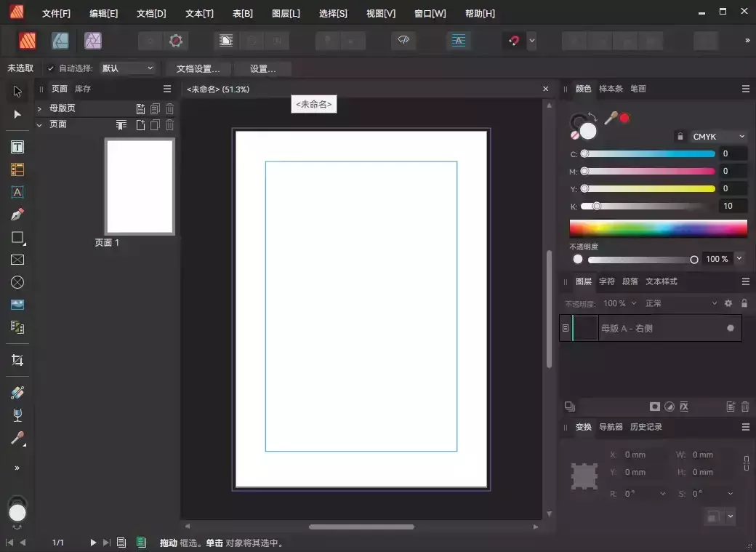Click the Place Image tool
The width and height of the screenshot is (756, 552).
(x=17, y=304)
